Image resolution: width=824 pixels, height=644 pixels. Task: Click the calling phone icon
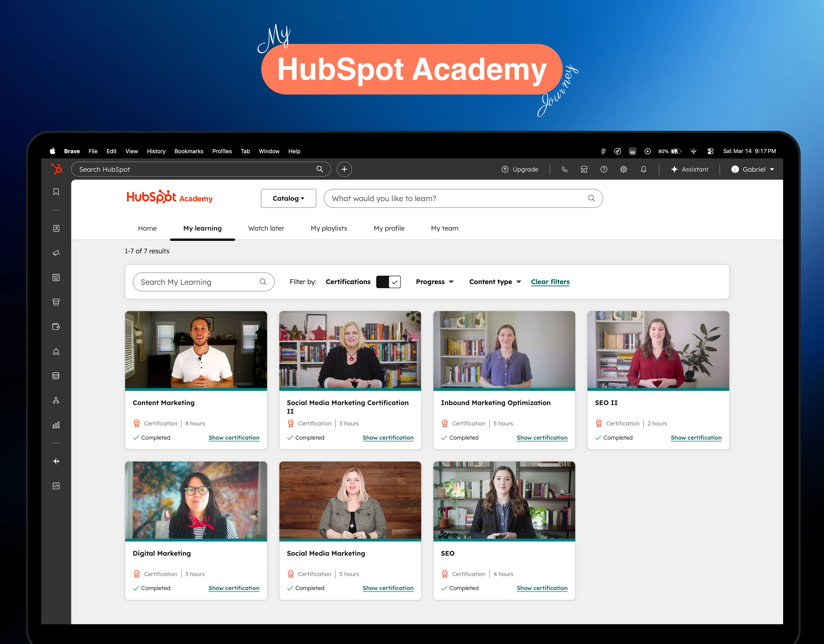(x=564, y=169)
